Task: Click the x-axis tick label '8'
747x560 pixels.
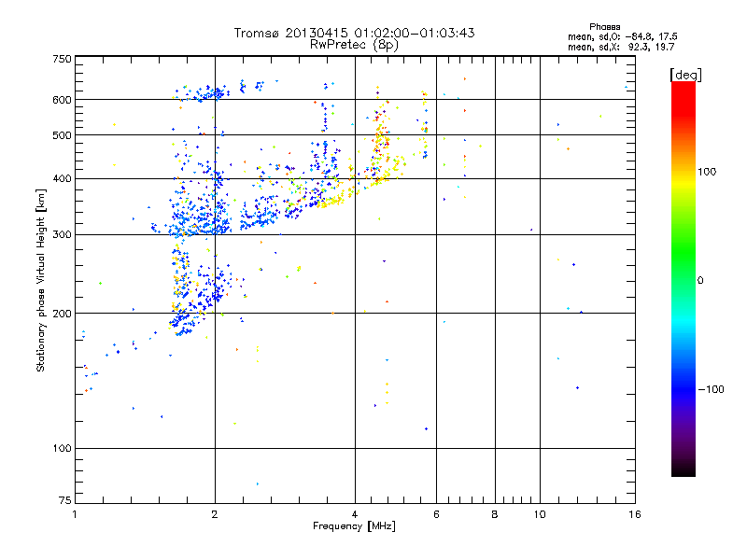Action: click(x=495, y=514)
